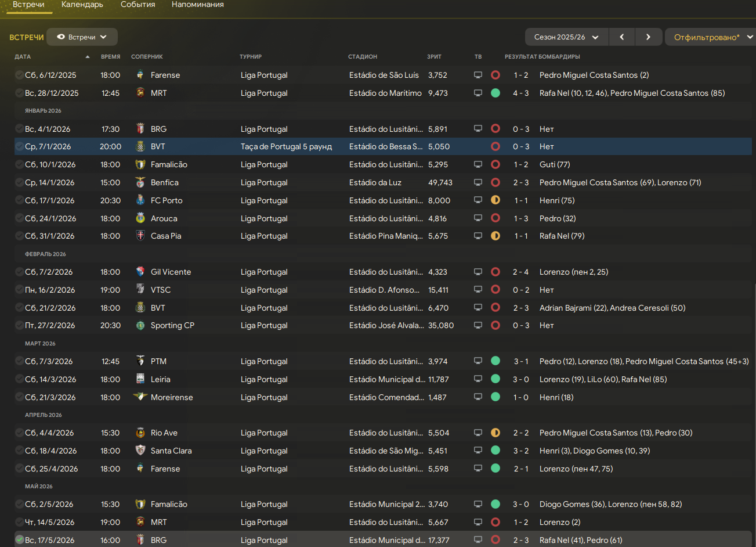Click the 2 - 3 result on Benfica row
The image size is (756, 547).
point(521,182)
